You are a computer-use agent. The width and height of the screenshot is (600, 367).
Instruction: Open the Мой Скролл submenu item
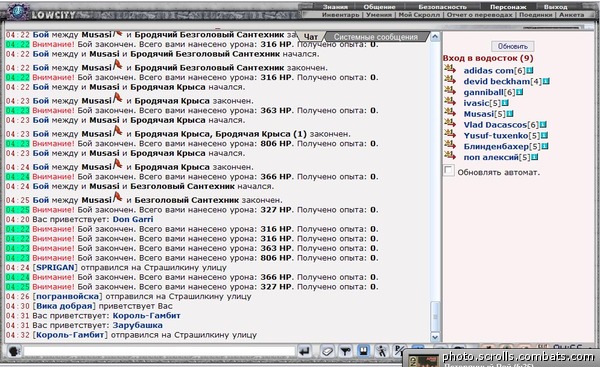(x=419, y=15)
